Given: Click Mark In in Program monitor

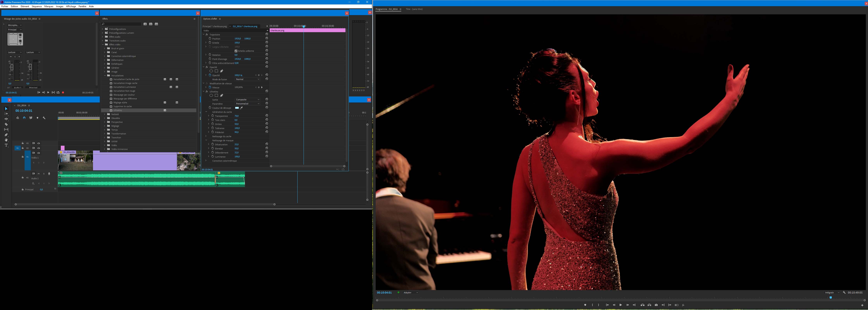Looking at the screenshot, I should coord(592,305).
